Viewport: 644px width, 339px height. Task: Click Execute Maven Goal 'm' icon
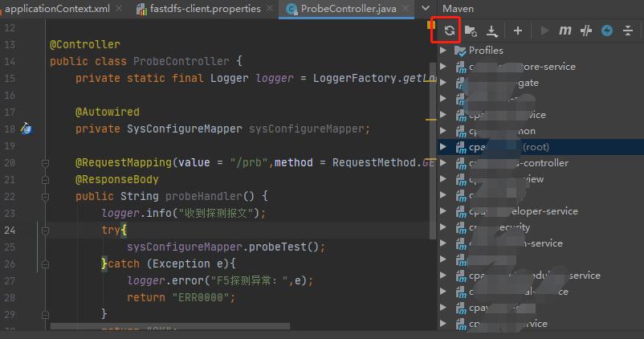(565, 31)
